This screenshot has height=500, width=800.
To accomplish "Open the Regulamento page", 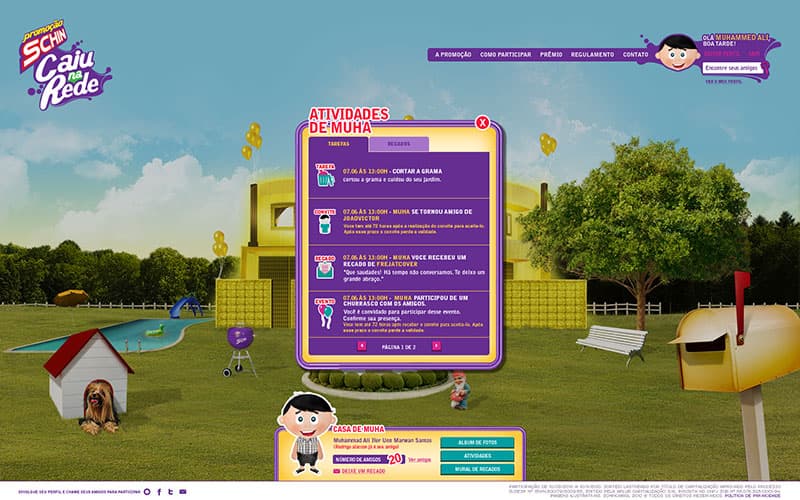I will tap(593, 54).
